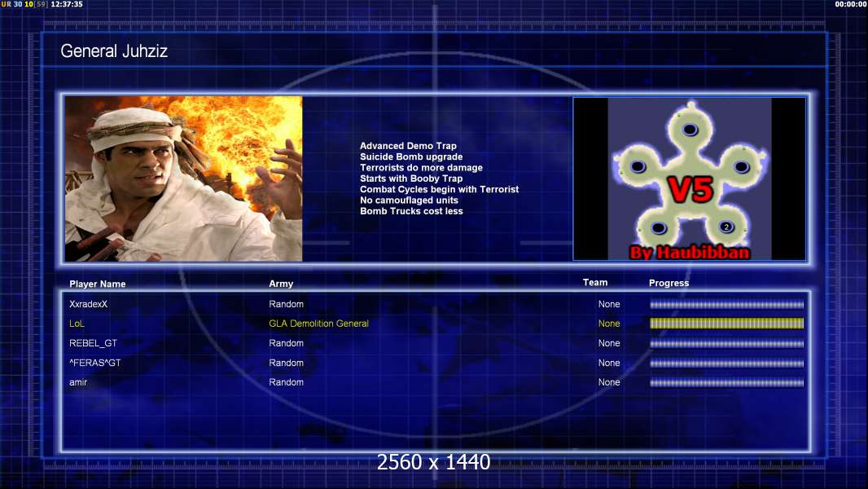Click Team None for amir
The width and height of the screenshot is (868, 489).
[609, 382]
